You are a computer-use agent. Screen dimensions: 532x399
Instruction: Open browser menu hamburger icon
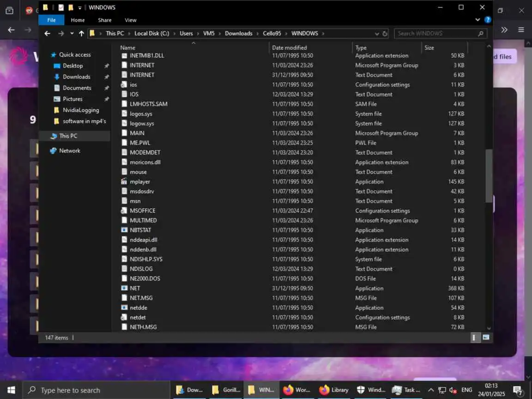[x=521, y=30]
